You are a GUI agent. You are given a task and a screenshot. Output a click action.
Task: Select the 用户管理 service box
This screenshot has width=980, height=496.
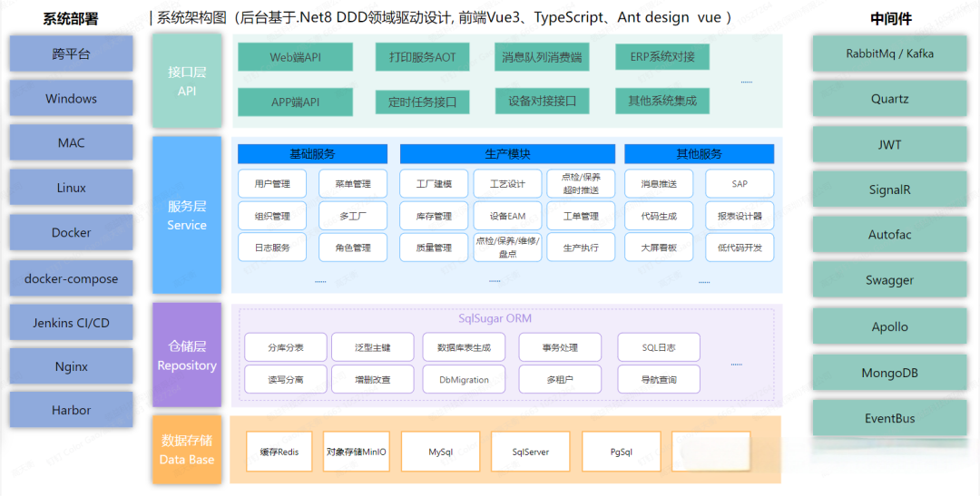[x=272, y=184]
